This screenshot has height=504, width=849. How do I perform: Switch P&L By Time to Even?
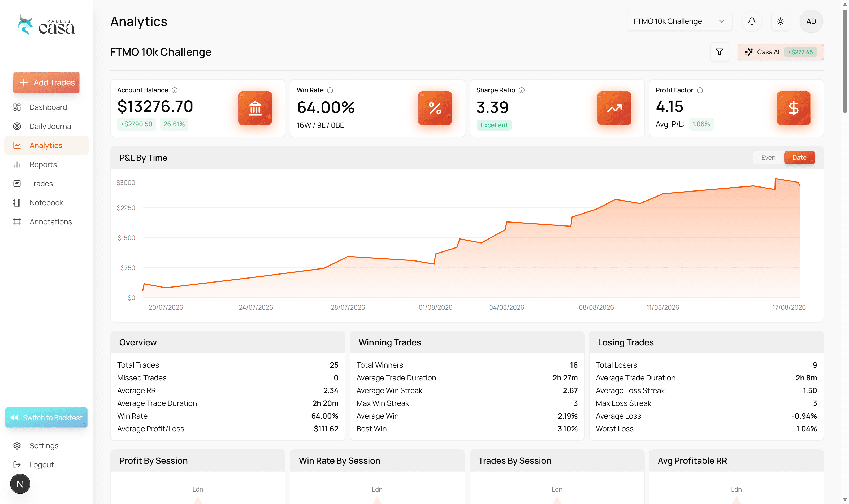pyautogui.click(x=768, y=158)
